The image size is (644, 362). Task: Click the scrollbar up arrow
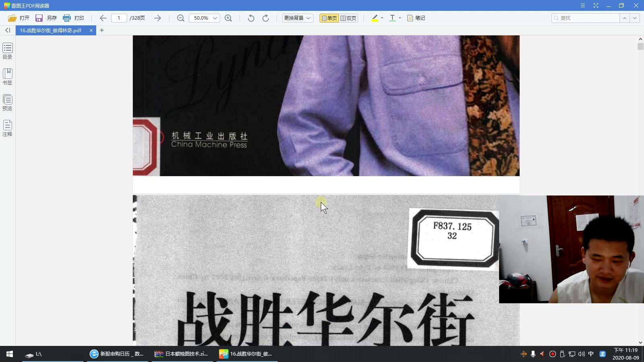coord(640,39)
